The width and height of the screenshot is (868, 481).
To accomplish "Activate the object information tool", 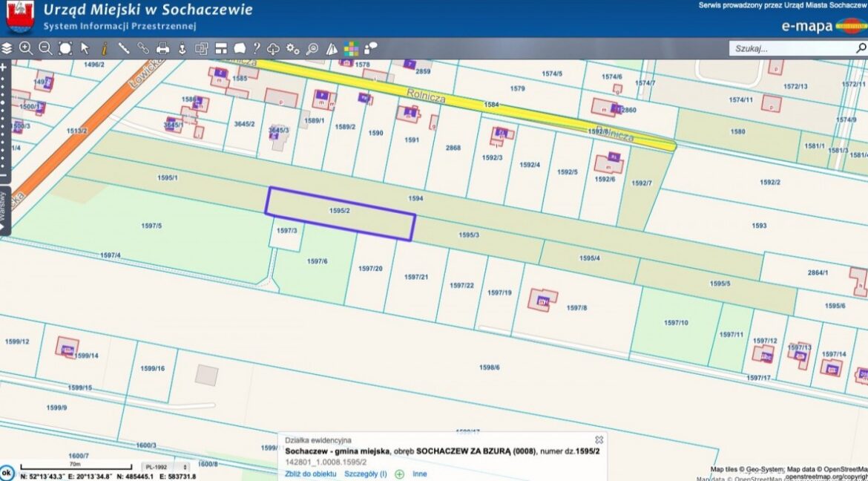I will pos(105,49).
